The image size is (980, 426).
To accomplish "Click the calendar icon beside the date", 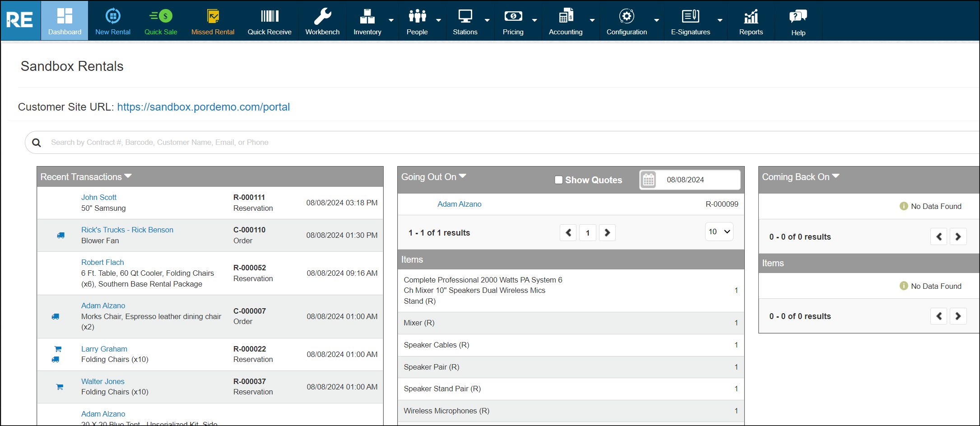I will coord(648,180).
